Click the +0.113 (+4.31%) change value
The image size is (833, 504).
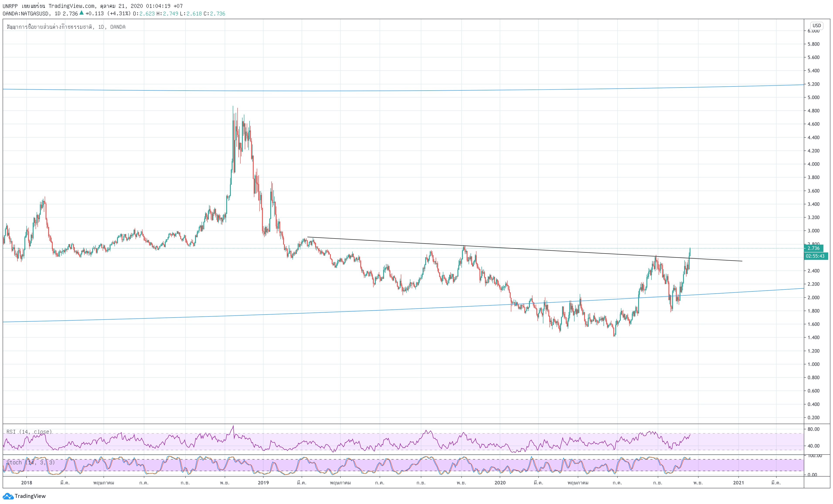(108, 14)
